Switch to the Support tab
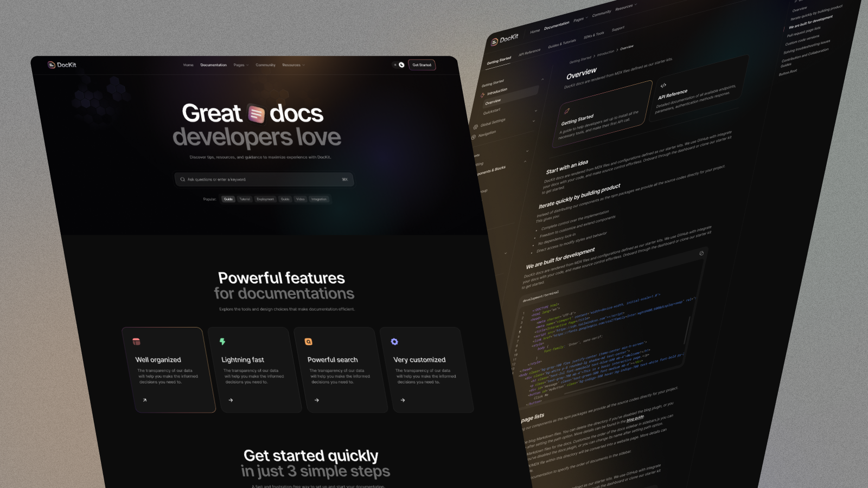Image resolution: width=868 pixels, height=488 pixels. point(618,29)
